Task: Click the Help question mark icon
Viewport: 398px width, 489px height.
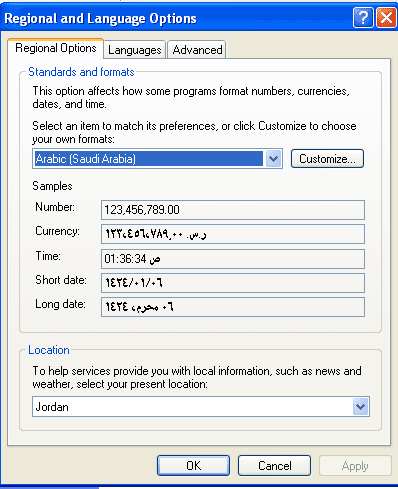Action: pyautogui.click(x=363, y=18)
